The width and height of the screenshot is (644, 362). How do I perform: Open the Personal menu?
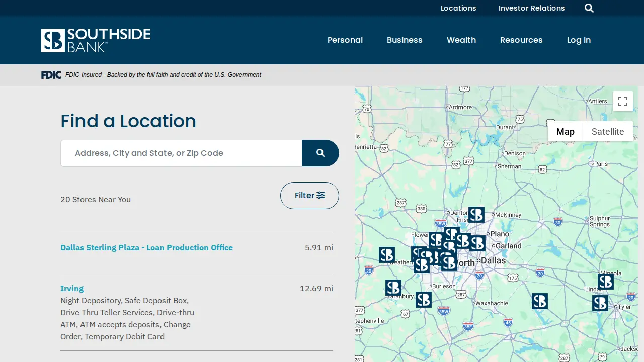click(x=345, y=40)
